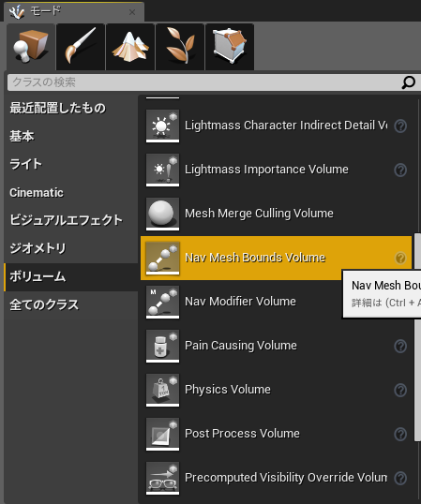
Task: Open help for Precomputed Visibility Override Volume
Action: (x=400, y=479)
